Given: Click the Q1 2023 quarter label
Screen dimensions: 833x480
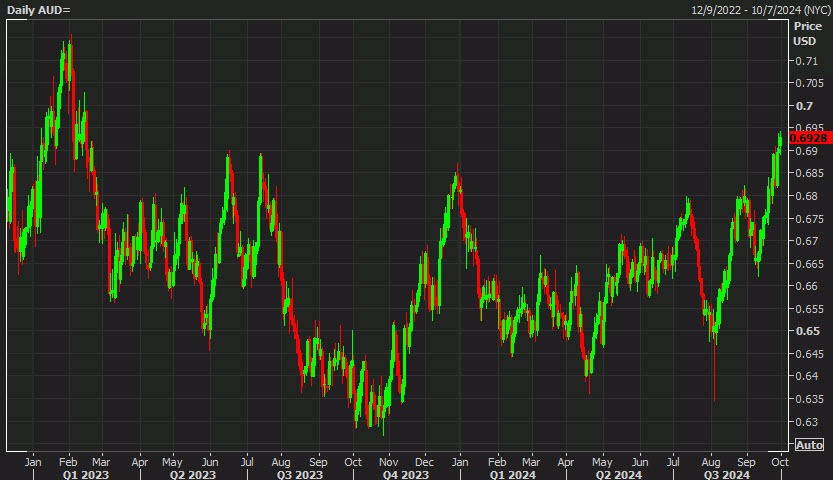Looking at the screenshot, I should (86, 474).
